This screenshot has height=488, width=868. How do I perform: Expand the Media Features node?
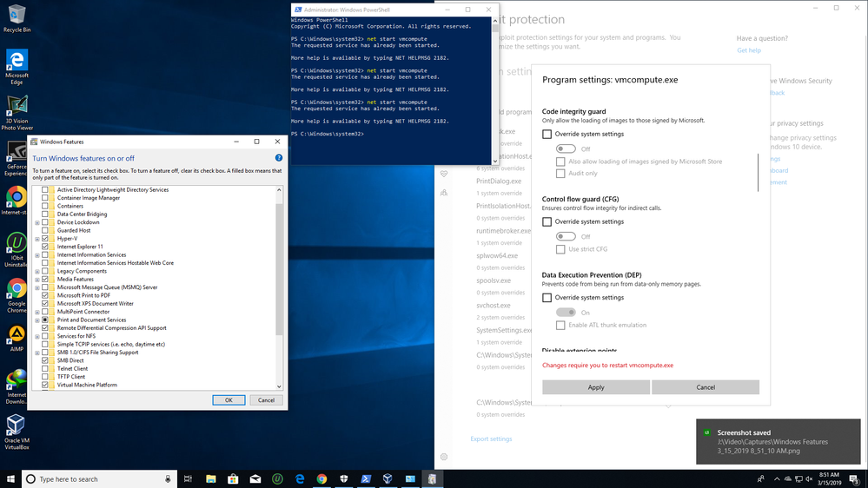37,280
